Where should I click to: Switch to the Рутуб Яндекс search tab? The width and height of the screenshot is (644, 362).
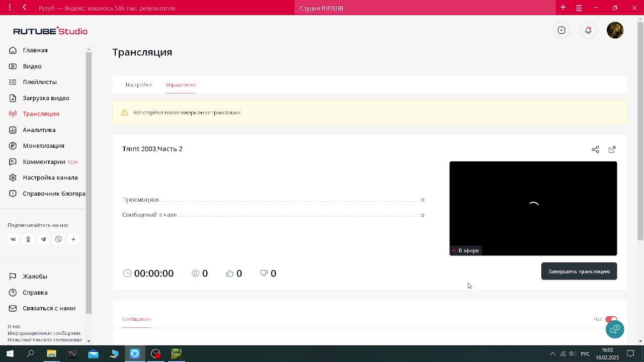pyautogui.click(x=107, y=8)
